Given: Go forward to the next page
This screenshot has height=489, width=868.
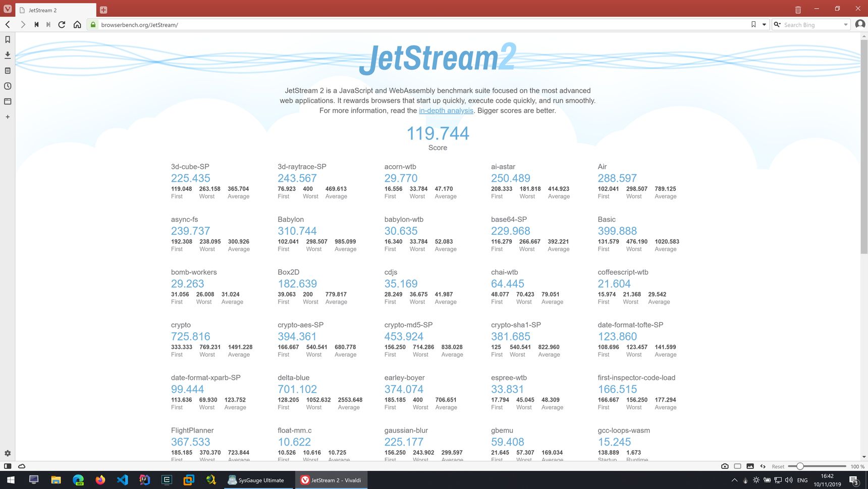Looking at the screenshot, I should coord(23,24).
